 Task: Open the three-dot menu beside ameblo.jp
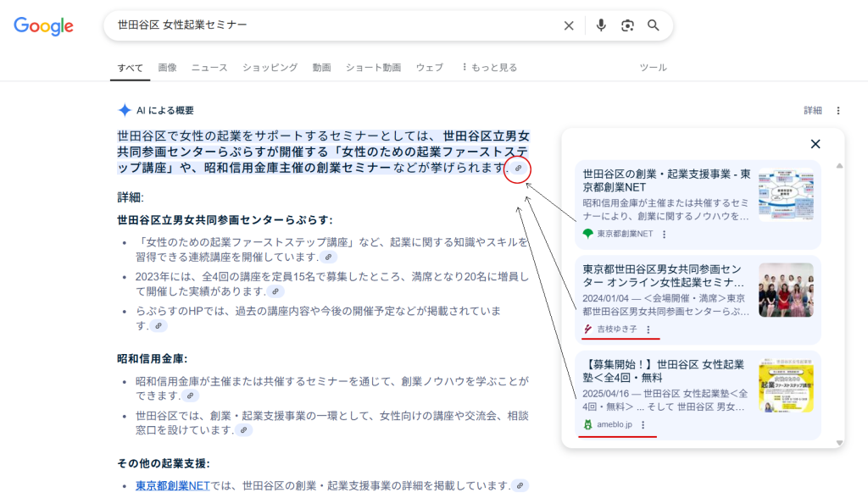[643, 425]
